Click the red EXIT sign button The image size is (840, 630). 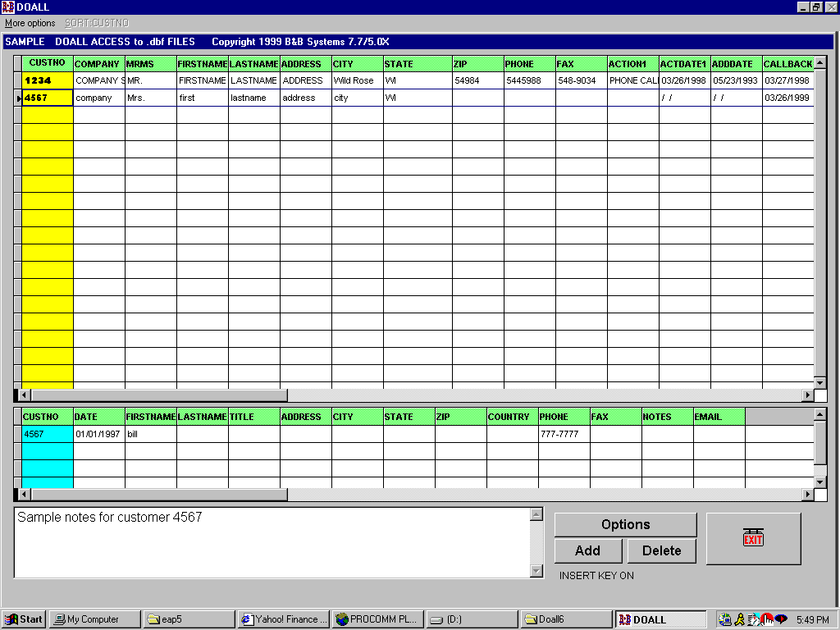tap(753, 538)
